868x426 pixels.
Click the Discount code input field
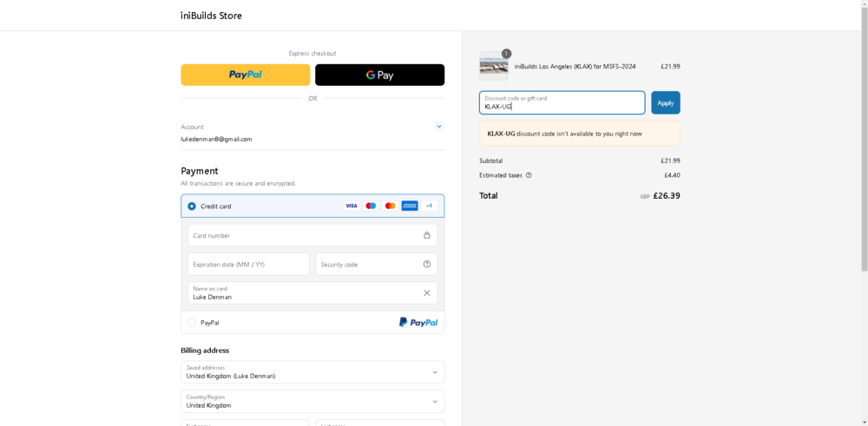(562, 102)
